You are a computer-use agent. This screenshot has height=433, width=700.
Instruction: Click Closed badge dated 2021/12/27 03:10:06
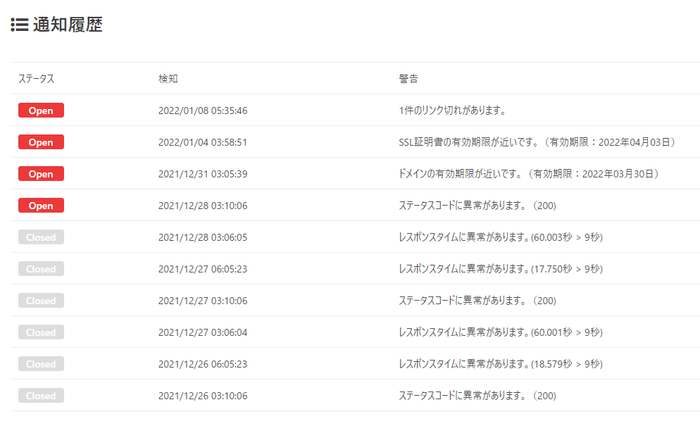(x=41, y=301)
